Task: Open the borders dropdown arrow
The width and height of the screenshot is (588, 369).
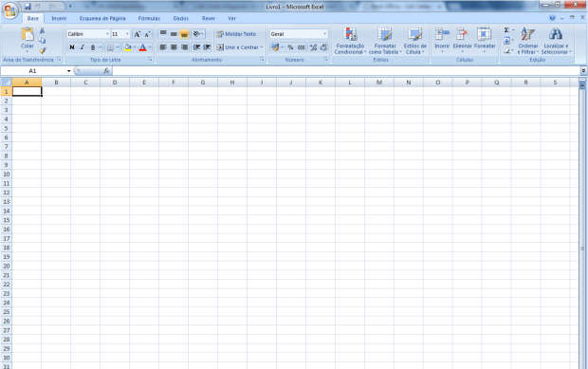Action: pyautogui.click(x=118, y=47)
